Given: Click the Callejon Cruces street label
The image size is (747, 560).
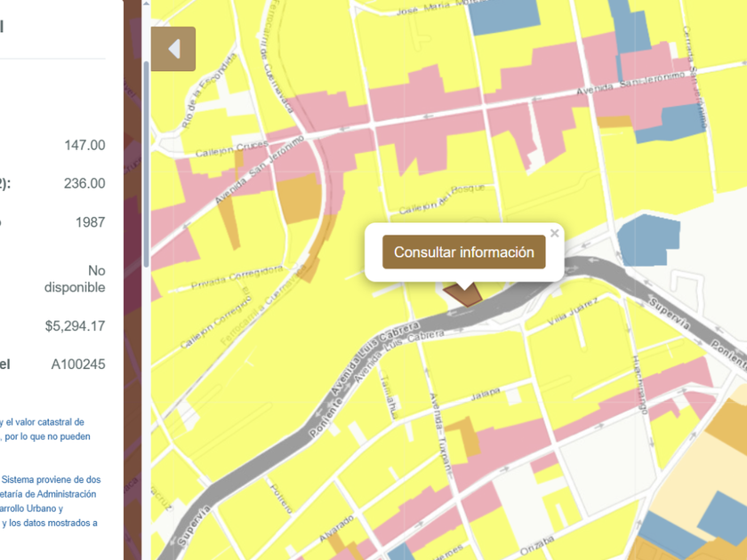Looking at the screenshot, I should pos(231,149).
